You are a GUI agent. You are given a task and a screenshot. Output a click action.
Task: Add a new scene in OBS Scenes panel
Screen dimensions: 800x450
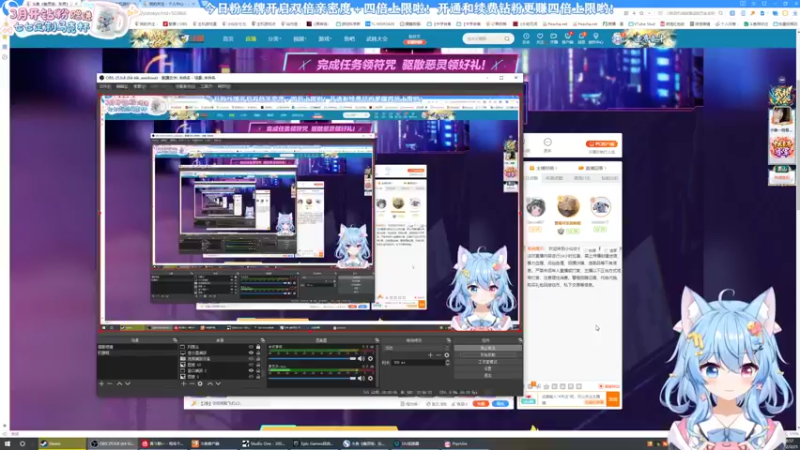(102, 384)
